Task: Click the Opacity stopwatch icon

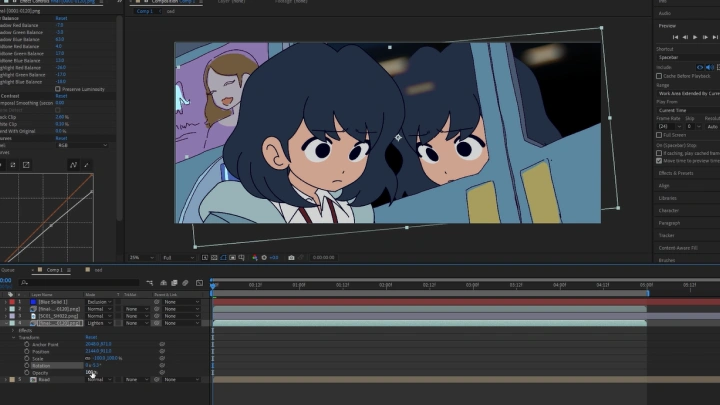Action: (27, 372)
